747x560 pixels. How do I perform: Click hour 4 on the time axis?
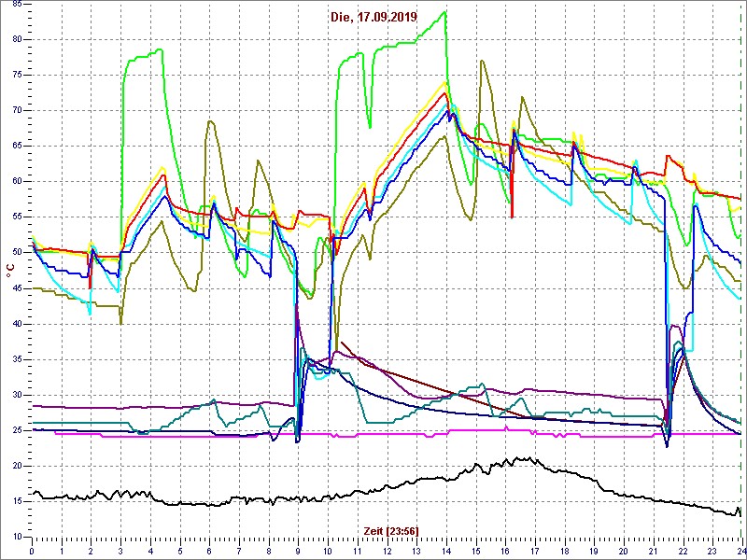coord(150,552)
